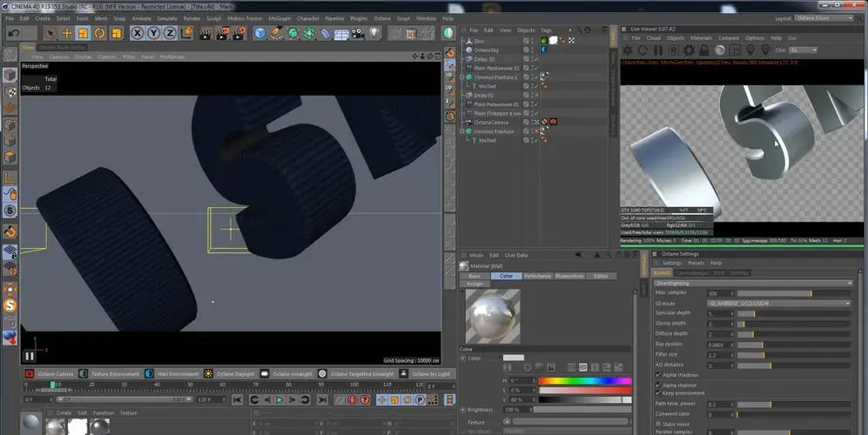Toggle the X axis lock icon

138,33
